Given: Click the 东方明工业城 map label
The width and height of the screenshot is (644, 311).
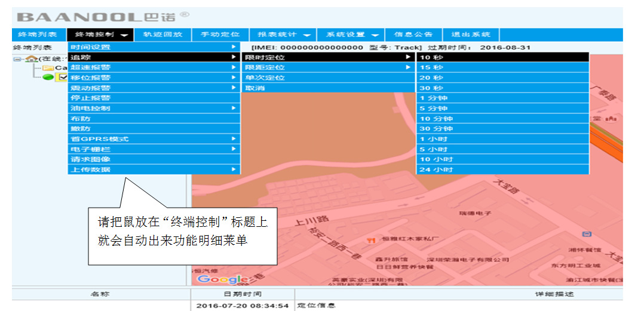Looking at the screenshot, I should (576, 266).
